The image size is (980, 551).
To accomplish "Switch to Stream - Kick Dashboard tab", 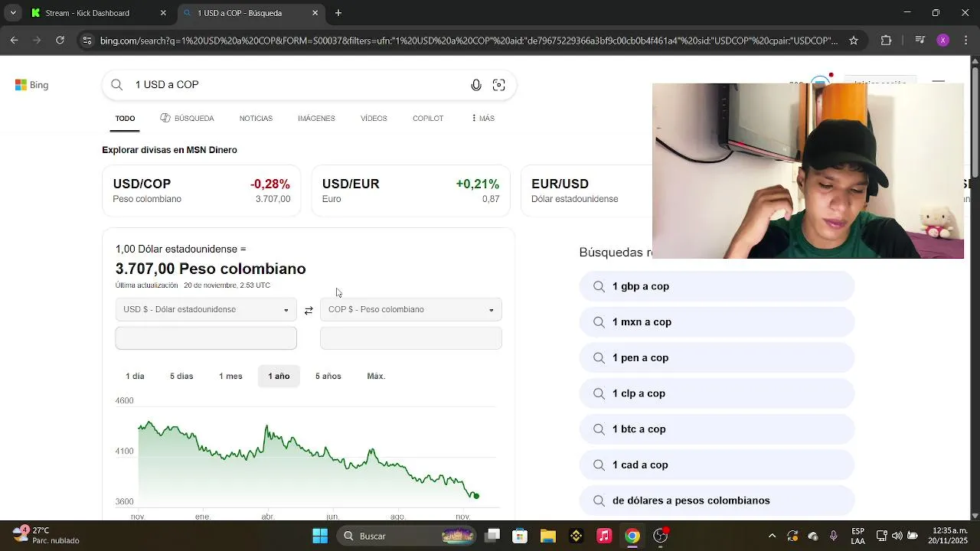I will [97, 13].
